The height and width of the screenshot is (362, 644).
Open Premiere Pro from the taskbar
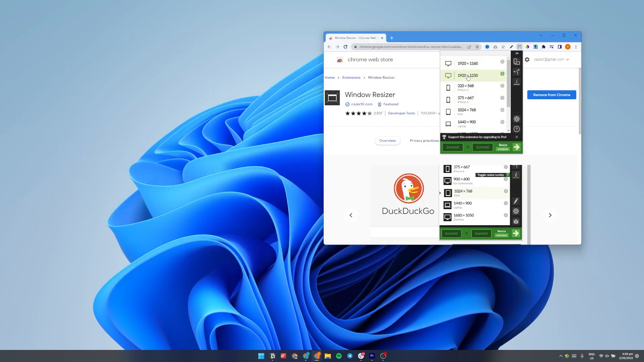click(372, 356)
